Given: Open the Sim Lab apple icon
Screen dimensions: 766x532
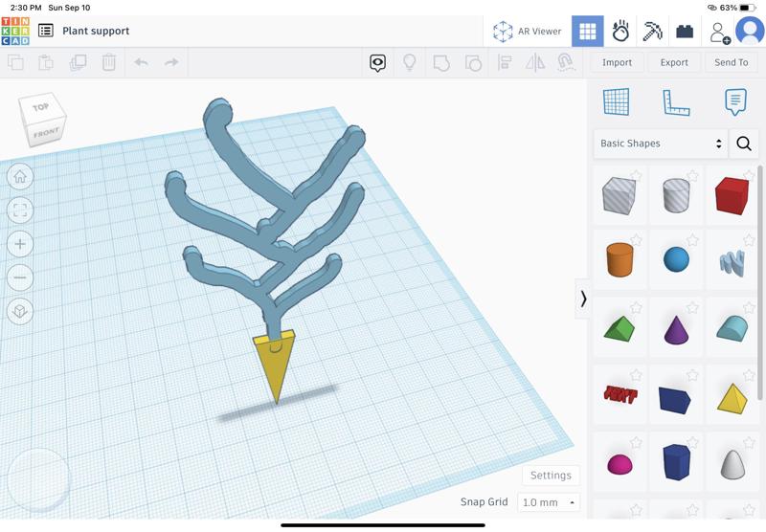Looking at the screenshot, I should click(620, 32).
